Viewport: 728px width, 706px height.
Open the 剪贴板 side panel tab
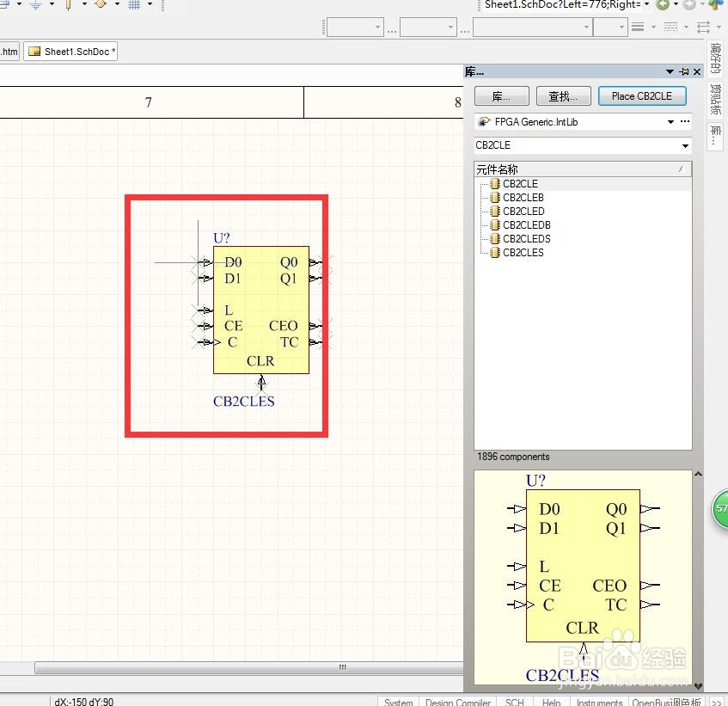click(x=715, y=100)
